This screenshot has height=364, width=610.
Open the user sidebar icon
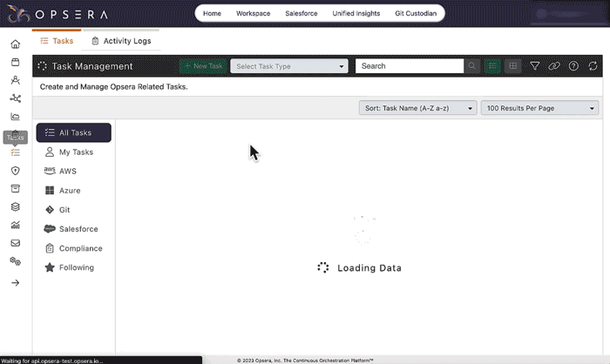15,80
